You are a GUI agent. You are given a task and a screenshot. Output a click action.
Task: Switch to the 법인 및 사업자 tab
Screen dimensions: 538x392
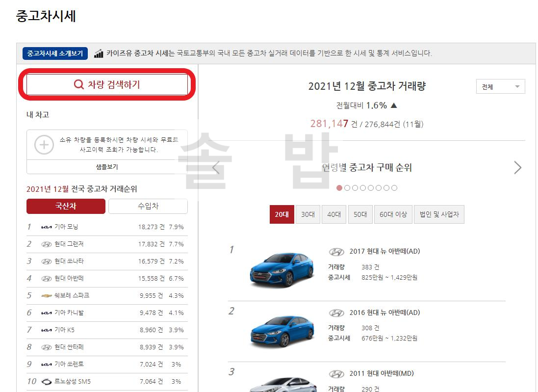click(439, 214)
